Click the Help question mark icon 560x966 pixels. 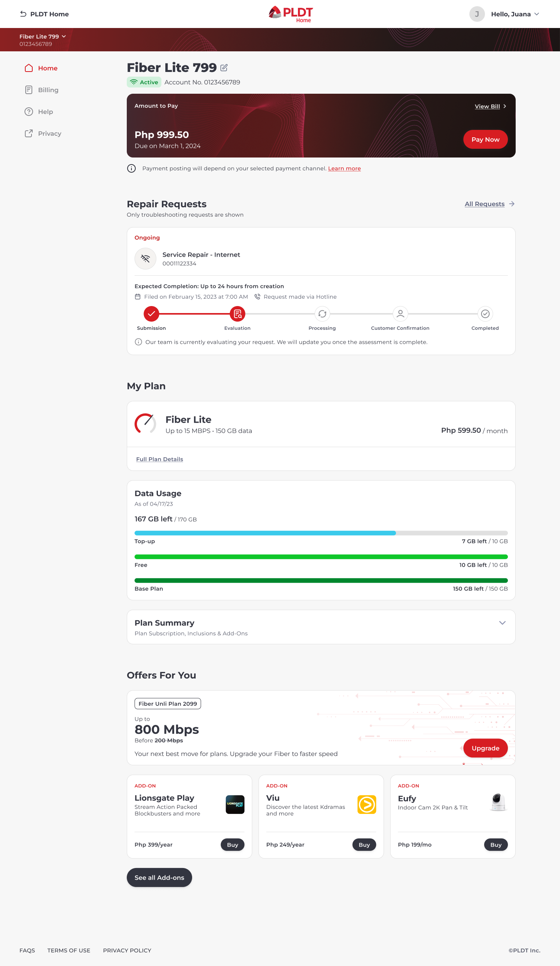pyautogui.click(x=29, y=112)
